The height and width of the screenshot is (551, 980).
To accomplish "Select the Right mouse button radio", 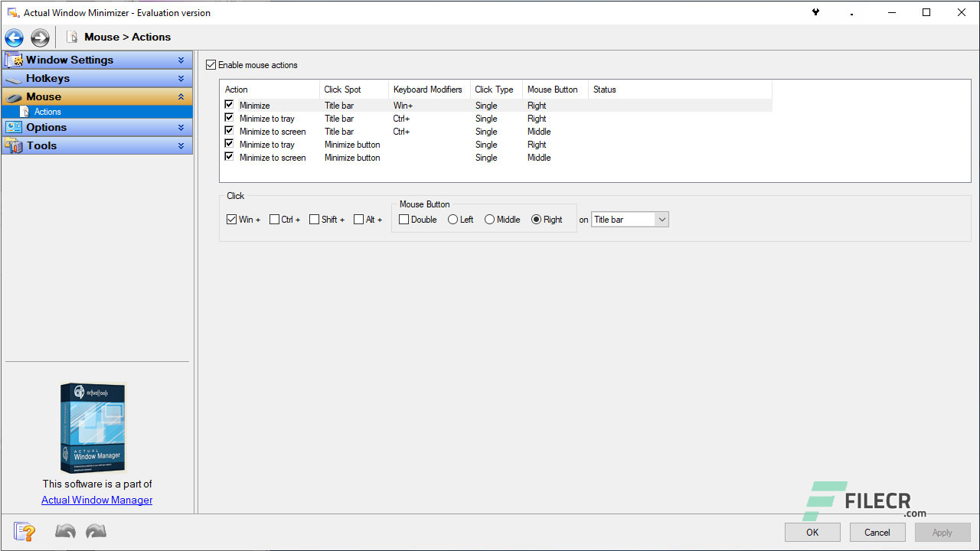I will [x=537, y=220].
